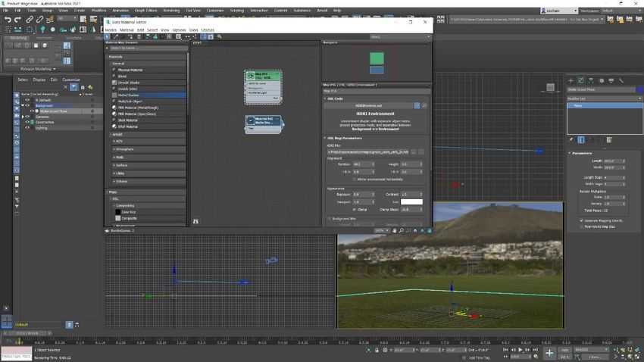This screenshot has width=644, height=362.
Task: Undo the last action in main toolbar
Action: pyautogui.click(x=8, y=19)
